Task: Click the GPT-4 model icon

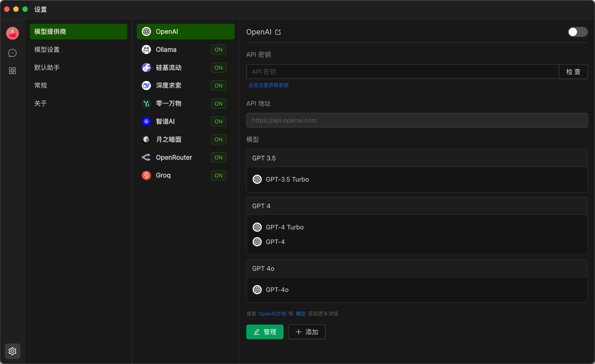Action: pyautogui.click(x=257, y=242)
